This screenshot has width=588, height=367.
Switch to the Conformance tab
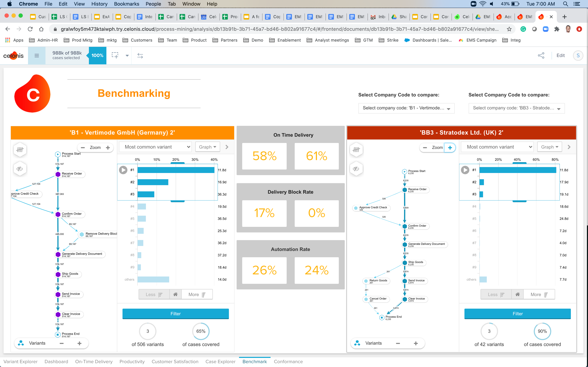288,361
